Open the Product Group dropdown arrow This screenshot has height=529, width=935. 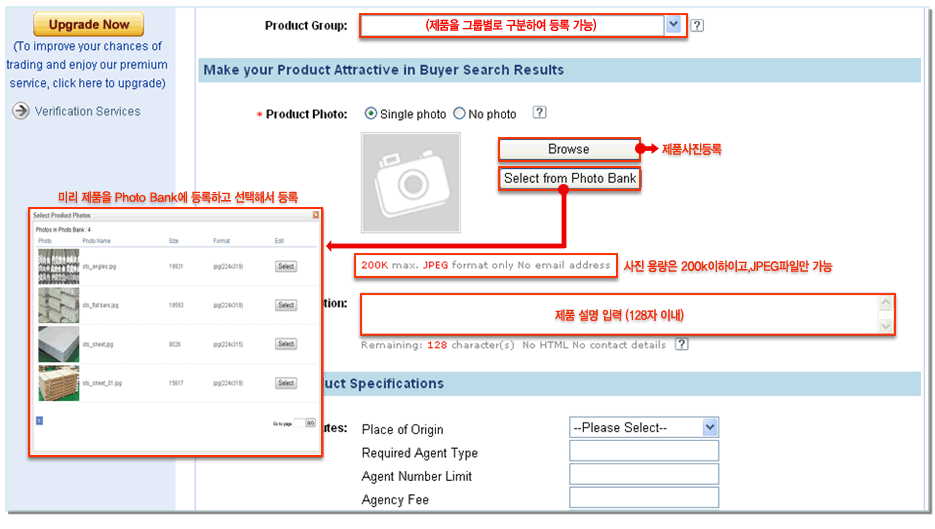click(673, 25)
